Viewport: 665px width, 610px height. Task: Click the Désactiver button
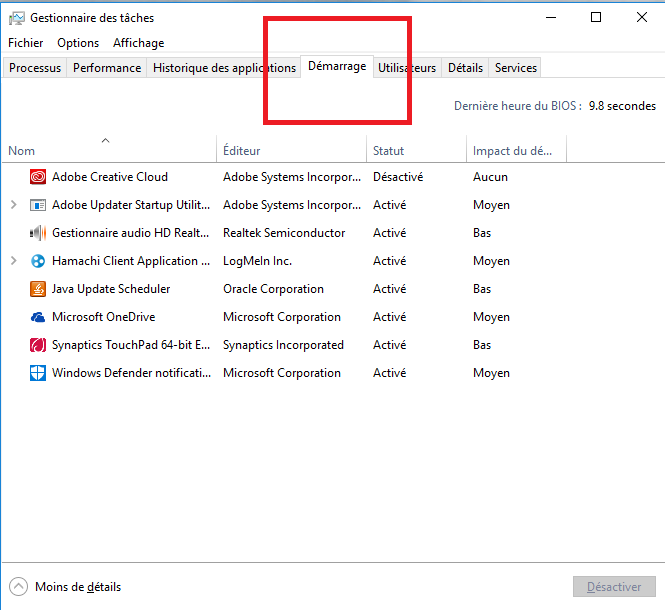click(614, 587)
